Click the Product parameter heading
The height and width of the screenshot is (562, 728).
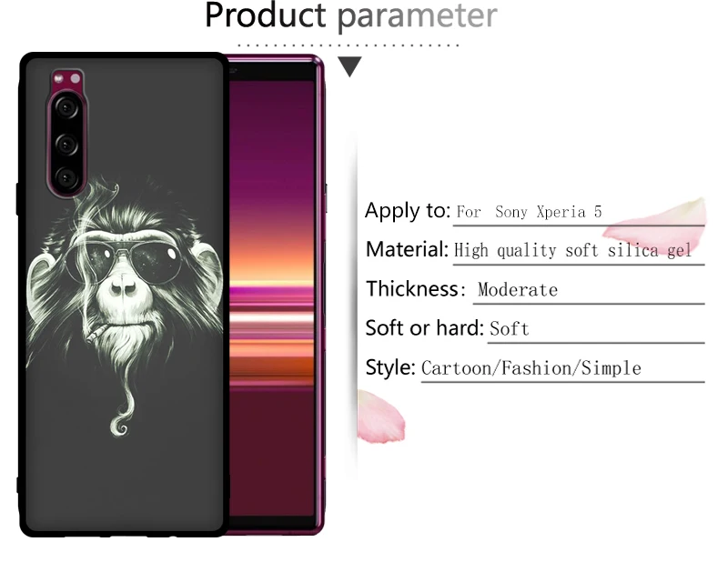point(351,16)
